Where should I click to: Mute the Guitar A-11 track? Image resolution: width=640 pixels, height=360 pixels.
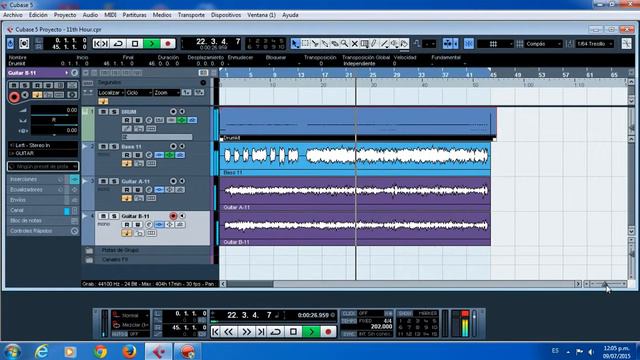pyautogui.click(x=103, y=181)
